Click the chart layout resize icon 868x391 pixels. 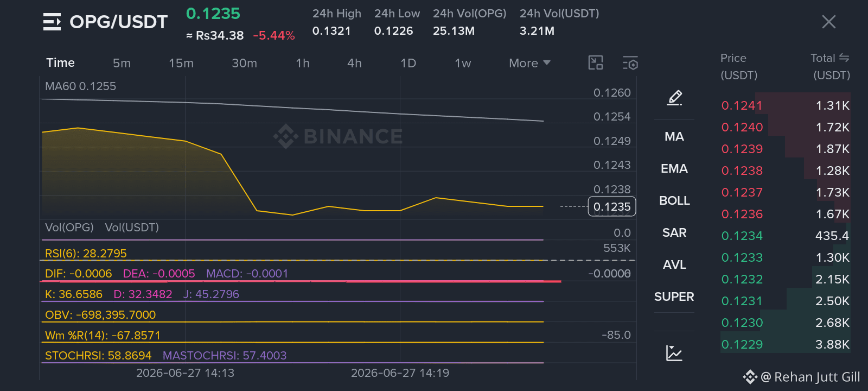point(596,63)
